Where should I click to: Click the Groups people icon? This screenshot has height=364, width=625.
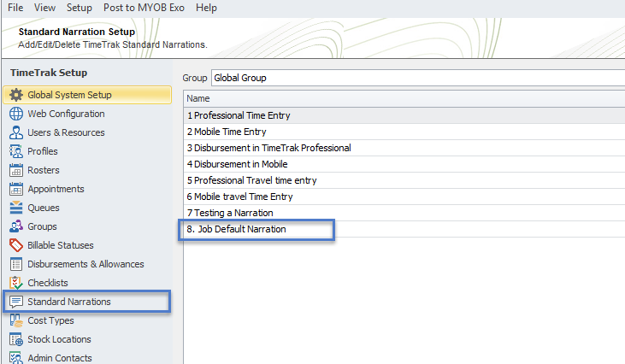pyautogui.click(x=16, y=226)
